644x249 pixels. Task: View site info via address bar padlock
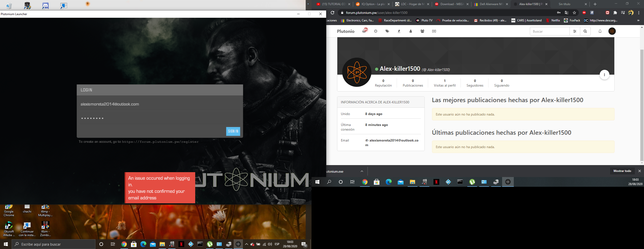click(x=342, y=13)
